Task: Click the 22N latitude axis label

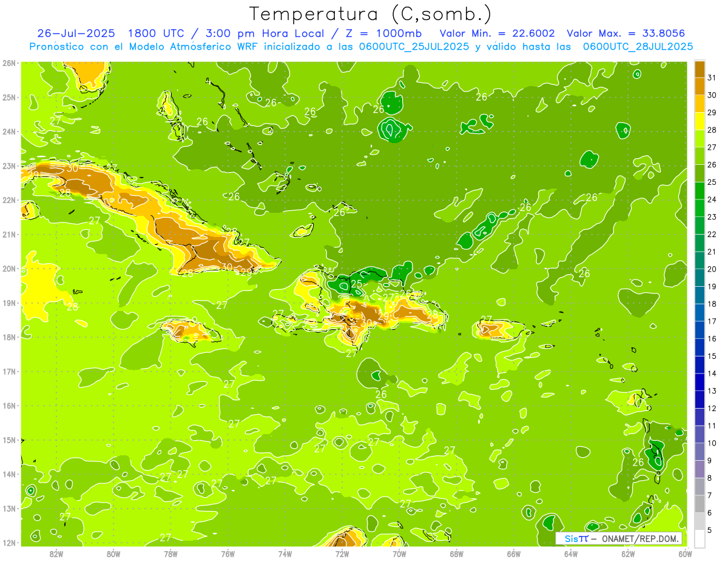Action: coord(9,200)
